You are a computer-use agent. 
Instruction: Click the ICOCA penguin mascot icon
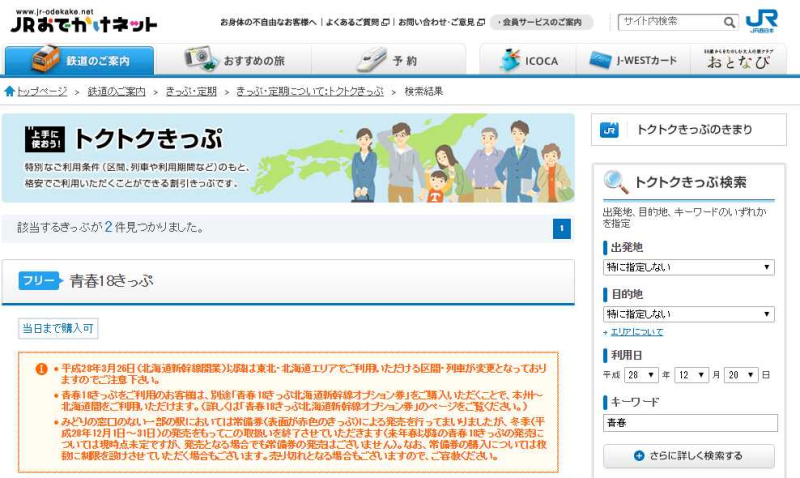510,60
